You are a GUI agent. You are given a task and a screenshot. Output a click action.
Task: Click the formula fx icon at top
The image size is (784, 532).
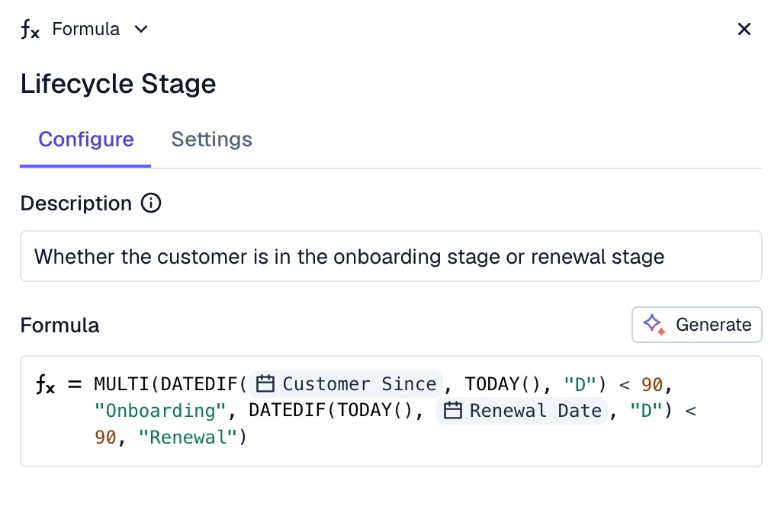[30, 30]
